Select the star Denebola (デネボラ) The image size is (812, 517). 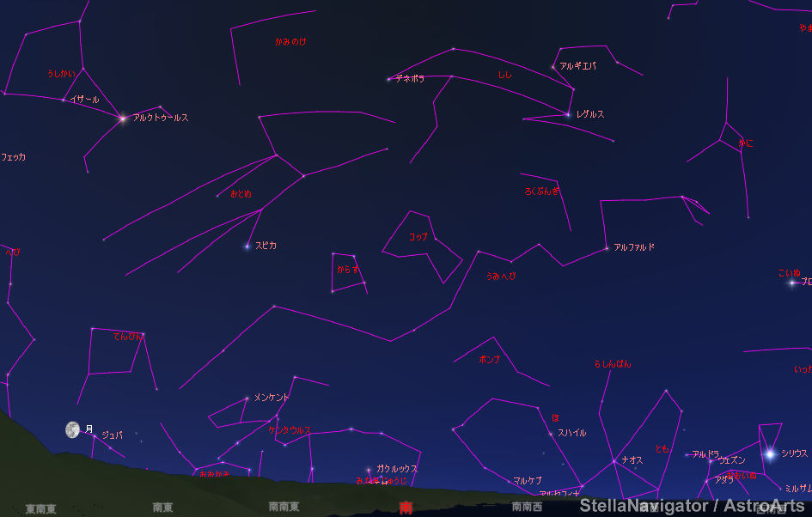pos(388,79)
